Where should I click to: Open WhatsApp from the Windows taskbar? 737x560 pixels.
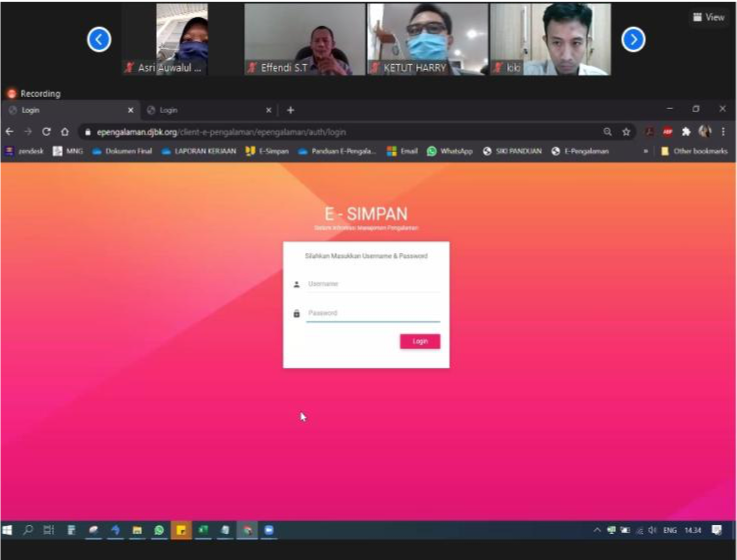point(159,530)
